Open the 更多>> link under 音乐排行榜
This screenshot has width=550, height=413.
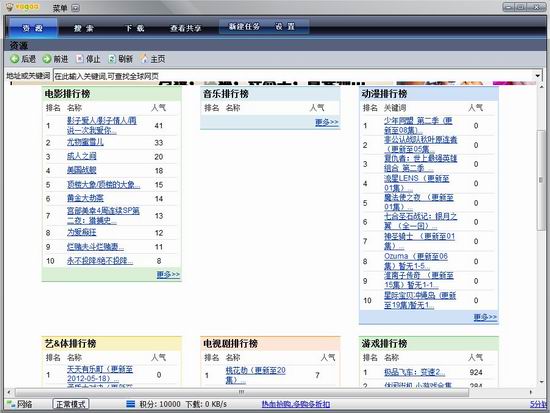tap(327, 122)
